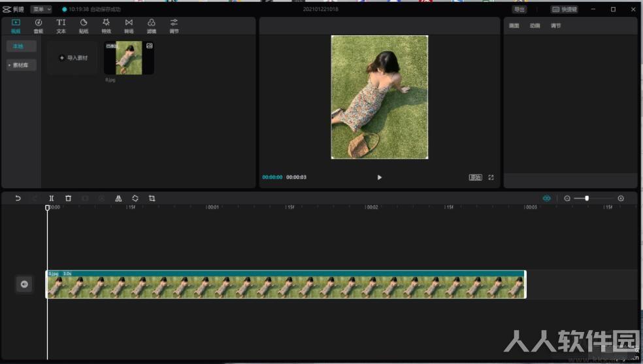The width and height of the screenshot is (643, 364).
Task: Rotate the clip with rotate icon
Action: 135,199
